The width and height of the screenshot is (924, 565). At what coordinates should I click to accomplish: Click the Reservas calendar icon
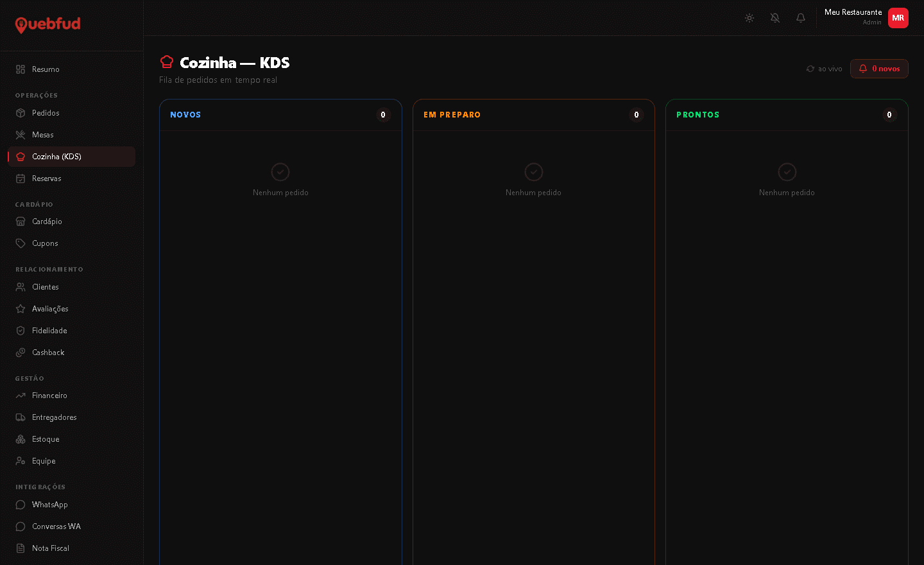[x=21, y=178]
